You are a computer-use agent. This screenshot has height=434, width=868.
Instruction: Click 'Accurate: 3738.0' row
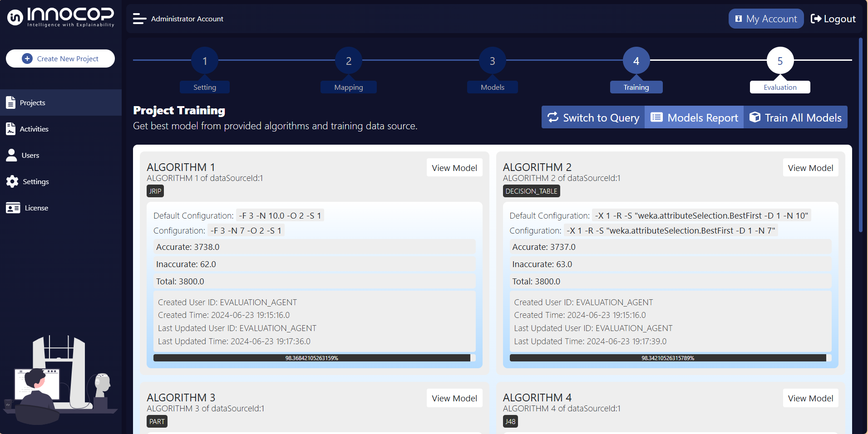coord(314,247)
